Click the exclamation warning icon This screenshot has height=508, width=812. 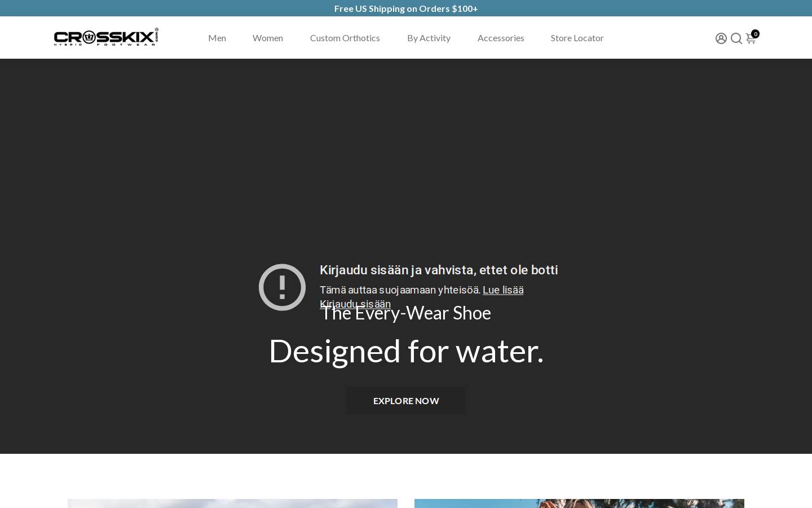click(x=282, y=287)
